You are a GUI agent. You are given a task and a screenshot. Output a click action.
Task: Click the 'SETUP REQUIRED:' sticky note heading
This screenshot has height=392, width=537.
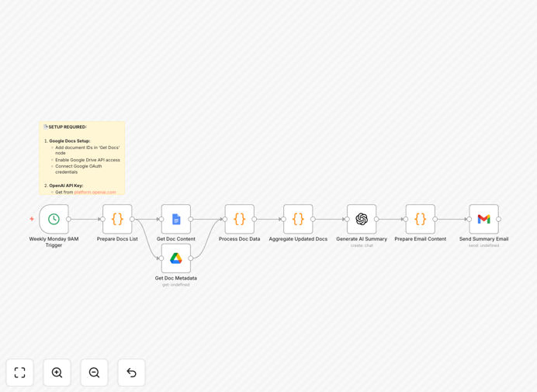[x=68, y=127]
